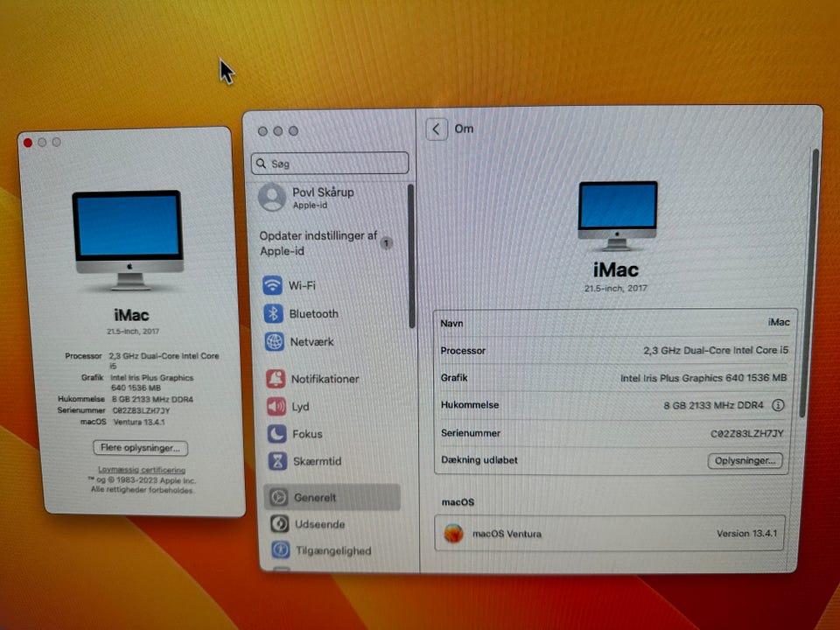The height and width of the screenshot is (630, 840).
Task: Click the Udseende appearance icon
Action: [280, 523]
